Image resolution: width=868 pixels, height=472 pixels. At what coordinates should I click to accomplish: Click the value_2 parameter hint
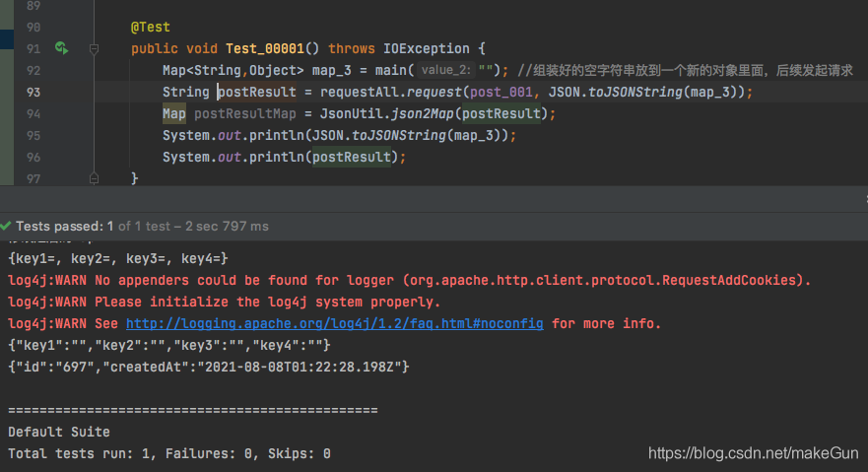pyautogui.click(x=445, y=70)
